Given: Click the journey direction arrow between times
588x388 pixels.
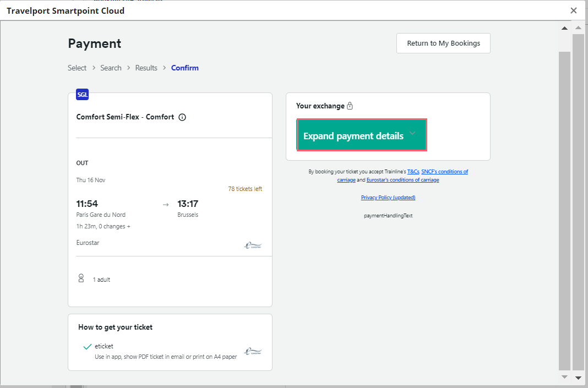Looking at the screenshot, I should click(x=166, y=205).
